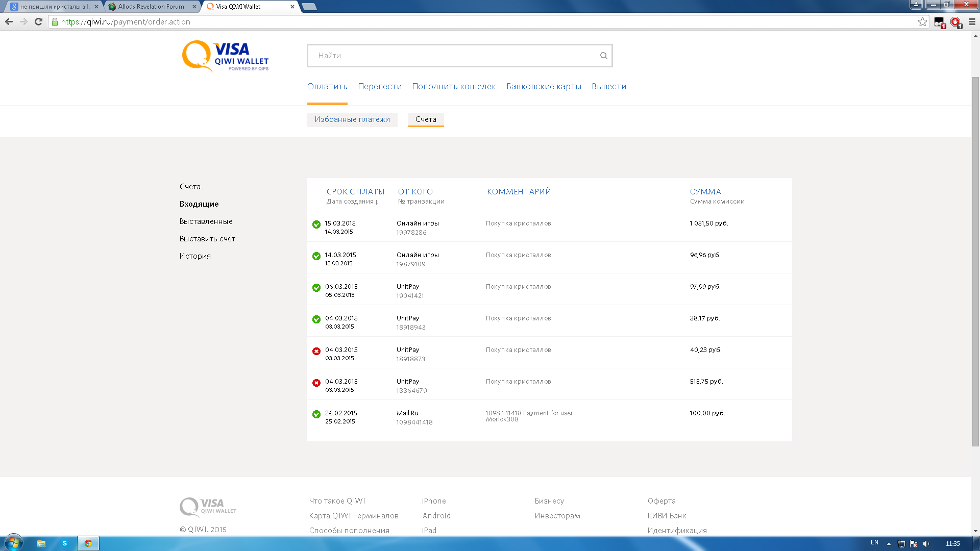This screenshot has width=980, height=551.
Task: Open footer link Карта QIWI Терминалов
Action: point(354,516)
